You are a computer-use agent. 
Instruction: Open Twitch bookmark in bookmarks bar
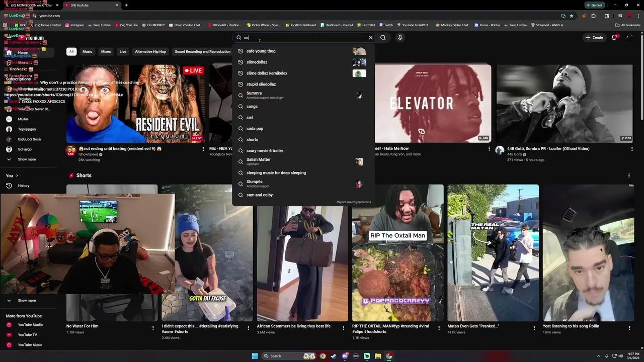[386, 25]
